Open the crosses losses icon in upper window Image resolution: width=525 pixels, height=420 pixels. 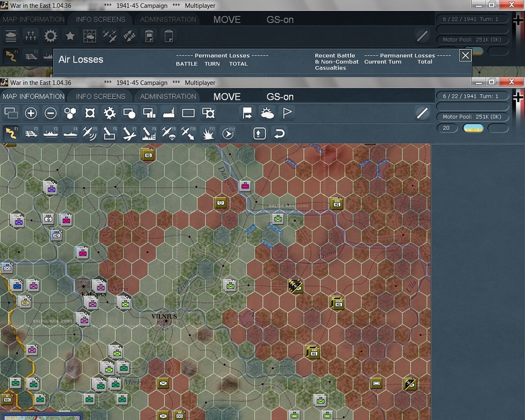pos(31,36)
